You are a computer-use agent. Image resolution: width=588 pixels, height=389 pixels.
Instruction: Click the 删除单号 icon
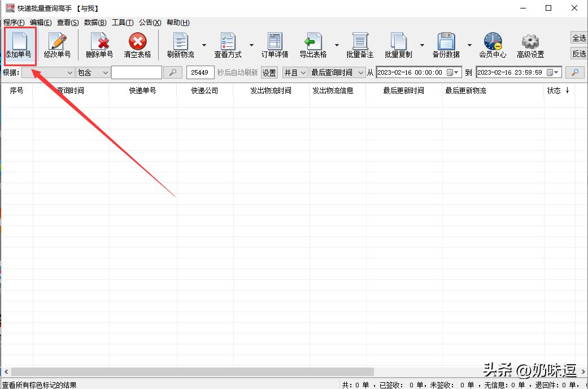pyautogui.click(x=99, y=45)
